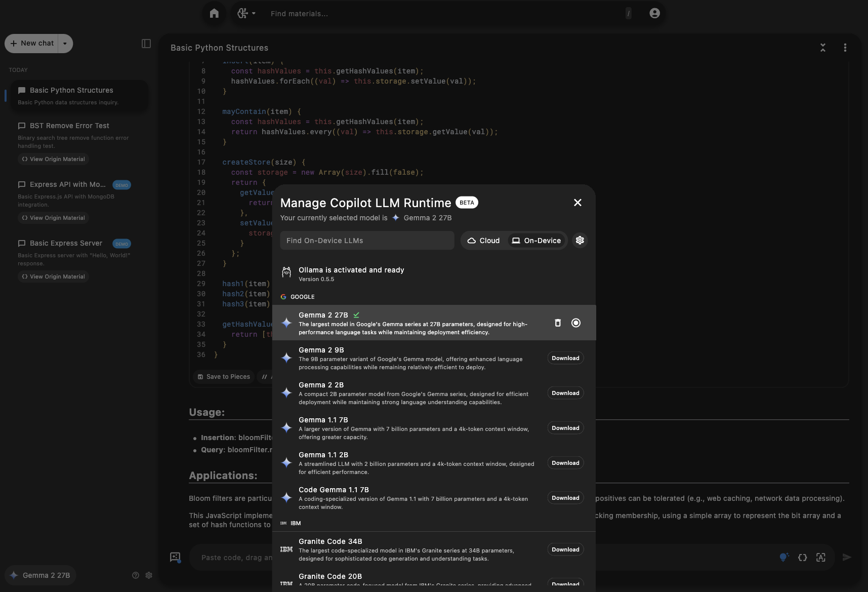Click the Ollama llama icon
This screenshot has height=592, width=868.
click(x=286, y=273)
